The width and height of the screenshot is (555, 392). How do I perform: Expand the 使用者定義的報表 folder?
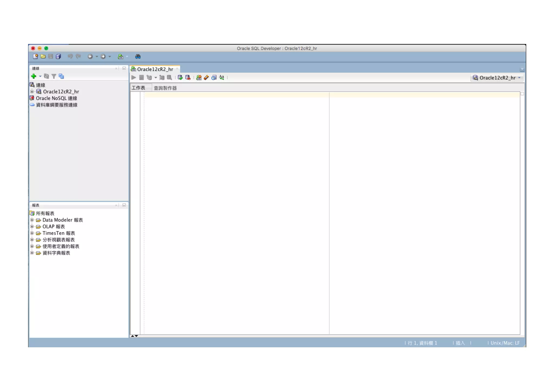(32, 246)
